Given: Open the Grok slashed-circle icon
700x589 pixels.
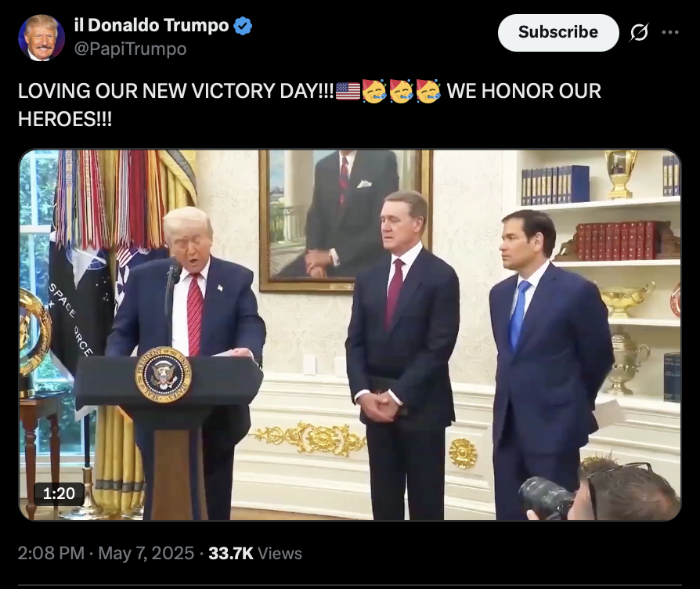Looking at the screenshot, I should 639,32.
